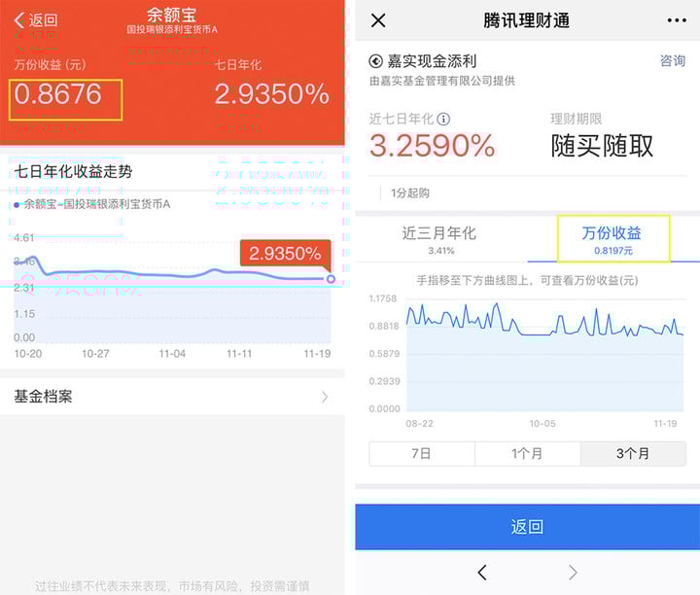Open the three-dot more menu in 腾讯理财通
Image resolution: width=700 pixels, height=595 pixels.
click(x=677, y=20)
